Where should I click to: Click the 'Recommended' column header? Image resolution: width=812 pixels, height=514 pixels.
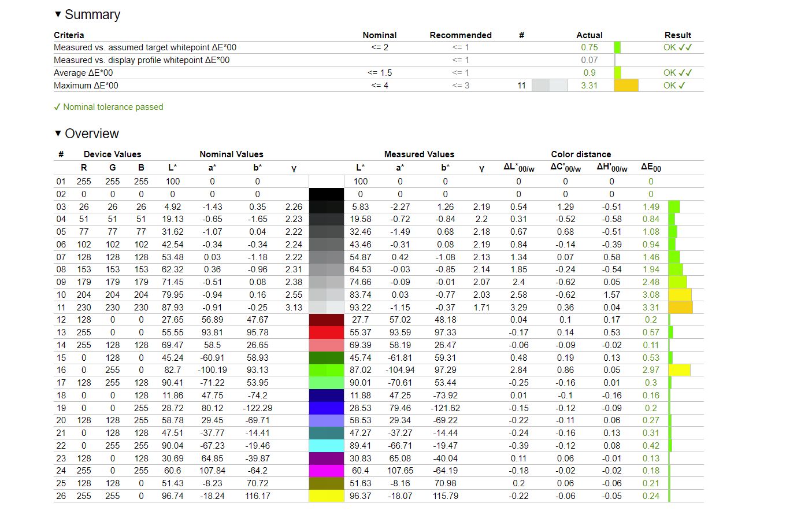461,35
